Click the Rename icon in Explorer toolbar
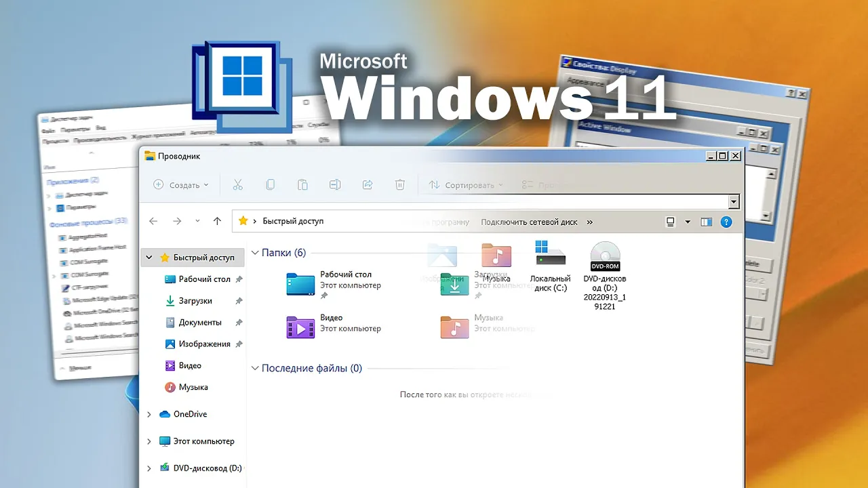Screen dimensions: 868x488 pos(335,184)
